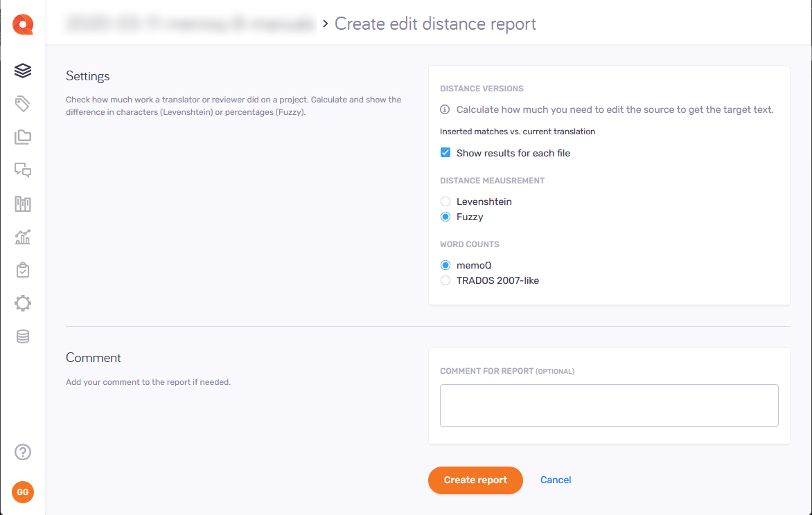Choose memoQ word counts option

(x=445, y=265)
